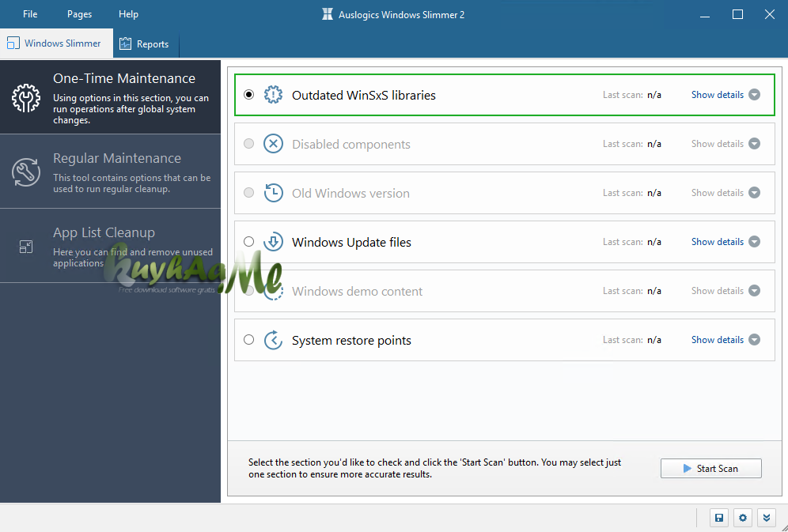Image resolution: width=788 pixels, height=532 pixels.
Task: Click the System restore points rewind icon
Action: (x=274, y=340)
